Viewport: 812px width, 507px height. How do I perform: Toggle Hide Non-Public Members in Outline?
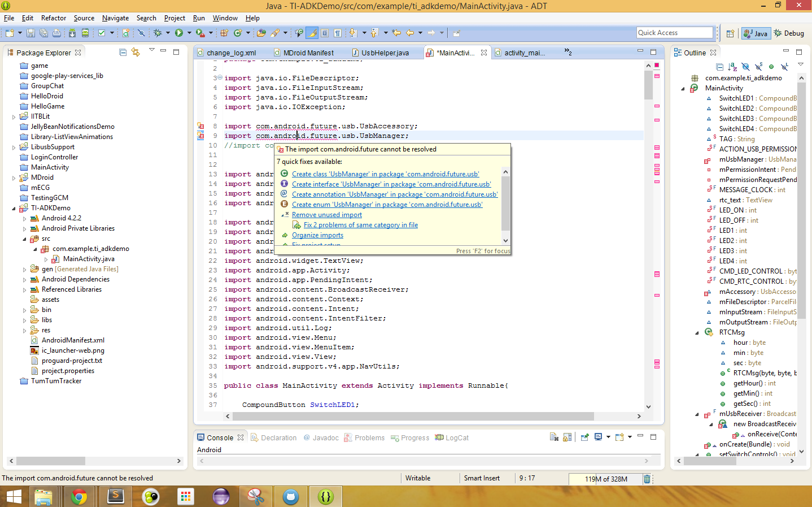[x=771, y=67]
